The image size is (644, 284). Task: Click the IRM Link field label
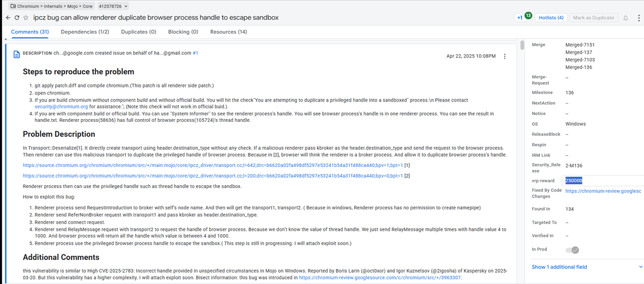[541, 155]
